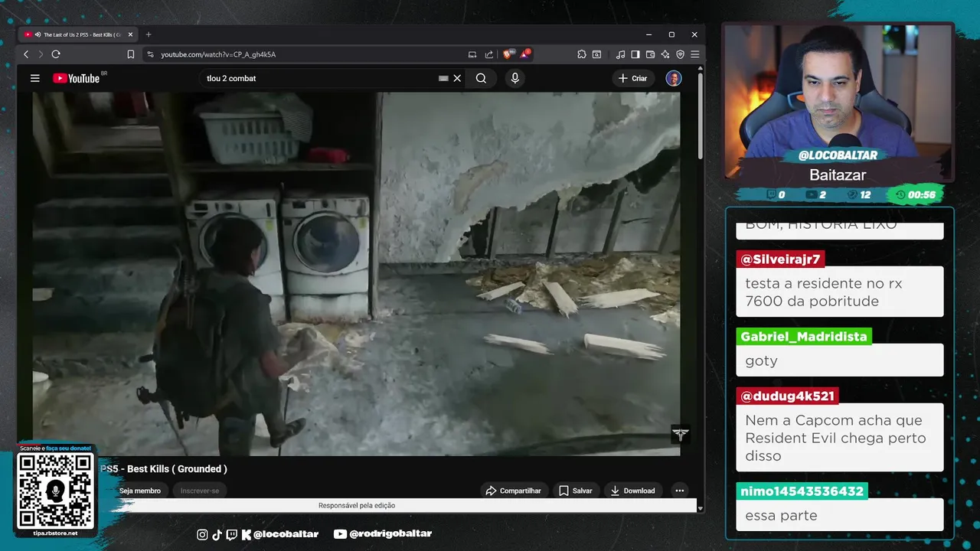Close the Last of Us 2 tab

(x=130, y=34)
